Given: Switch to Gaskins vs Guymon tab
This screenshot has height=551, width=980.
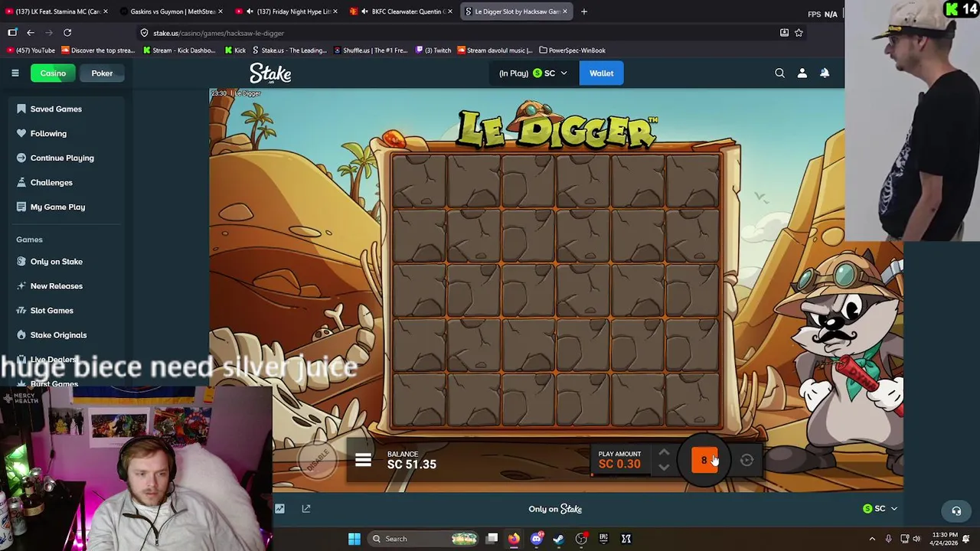Looking at the screenshot, I should [x=172, y=11].
